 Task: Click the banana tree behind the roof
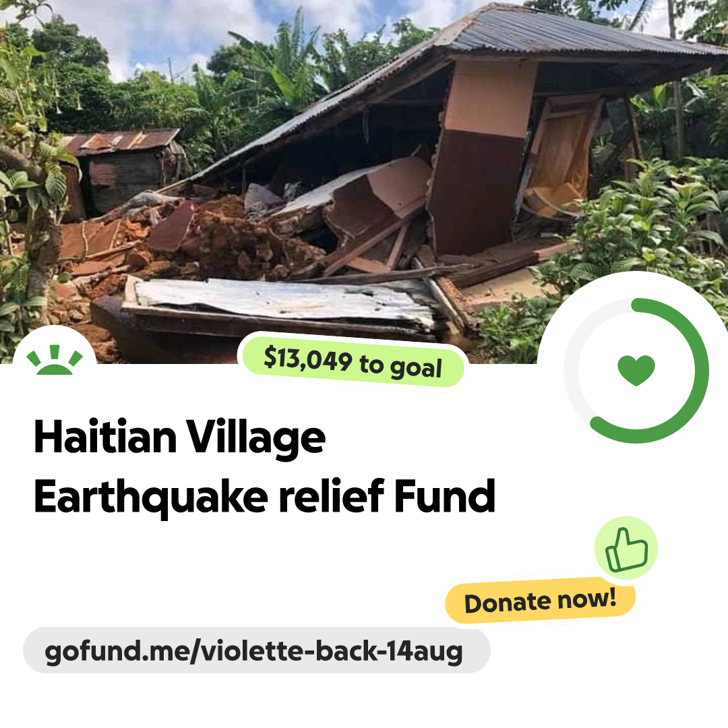(288, 61)
